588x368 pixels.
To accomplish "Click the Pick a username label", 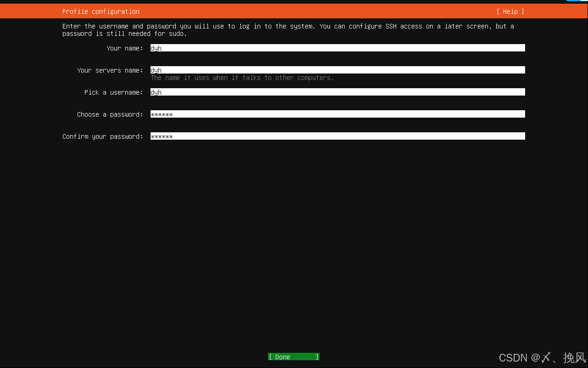I will click(113, 92).
